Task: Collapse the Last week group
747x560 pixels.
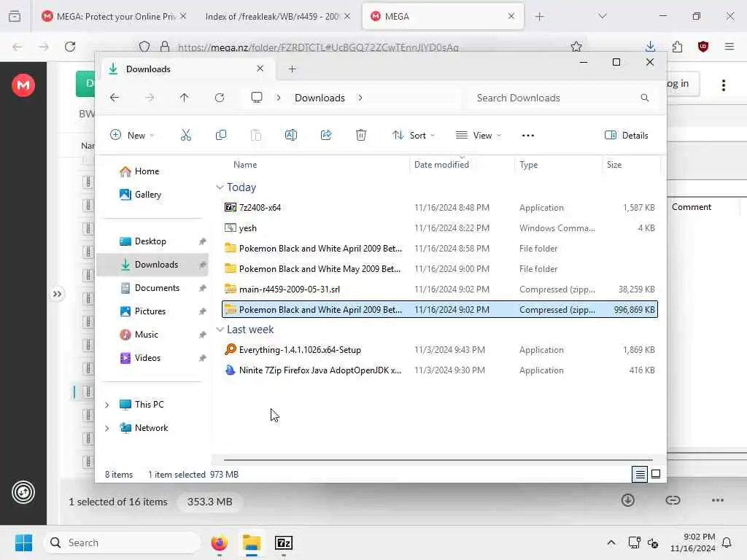Action: point(220,329)
